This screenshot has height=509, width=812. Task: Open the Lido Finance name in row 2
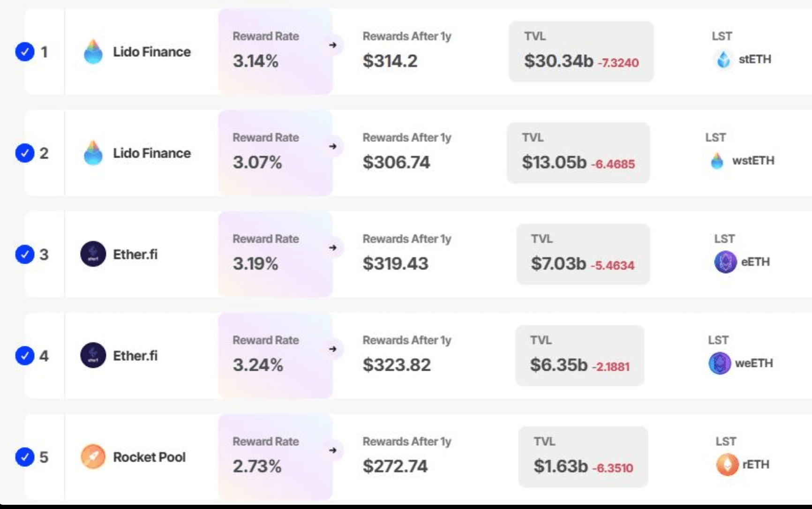pyautogui.click(x=151, y=153)
